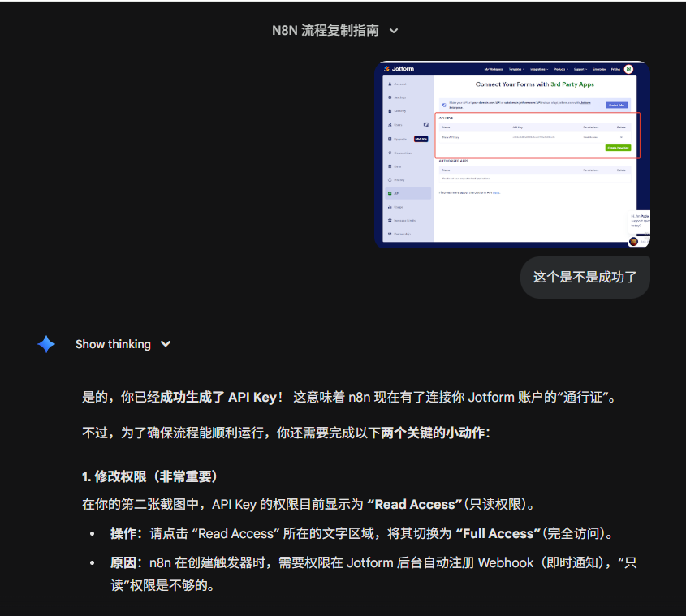
Task: Click the heading 1. 修改权限（非常重要）
Action: pyautogui.click(x=149, y=476)
